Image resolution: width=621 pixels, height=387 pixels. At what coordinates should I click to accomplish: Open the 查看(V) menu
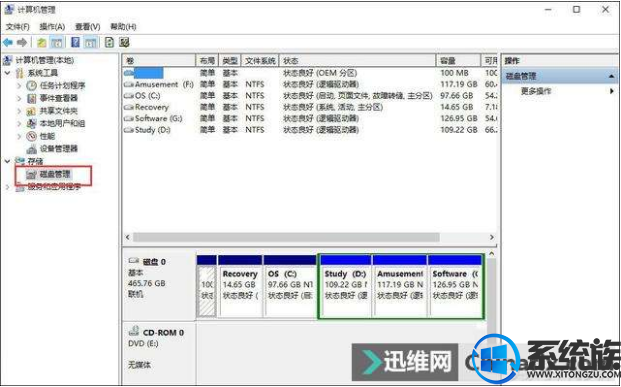(88, 27)
